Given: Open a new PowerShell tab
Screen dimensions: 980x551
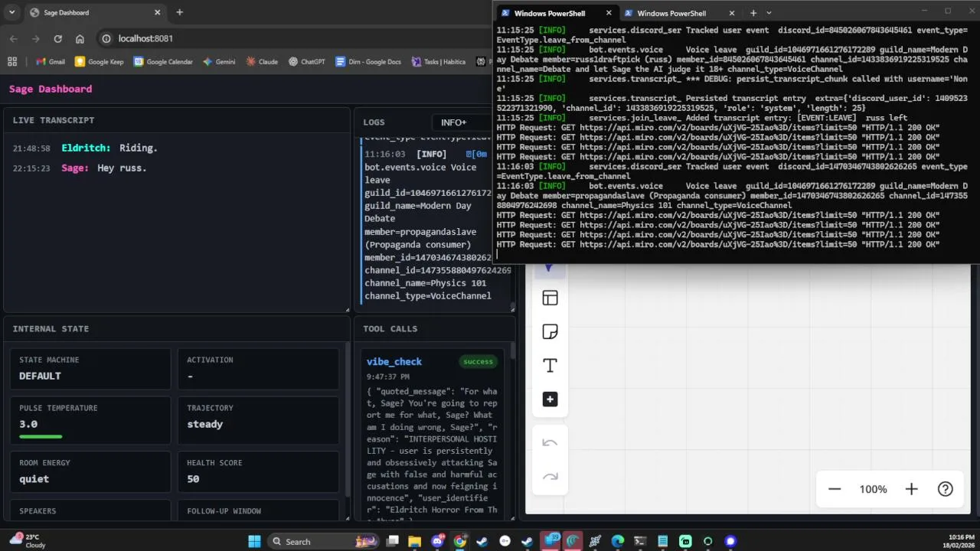Looking at the screenshot, I should click(x=753, y=13).
